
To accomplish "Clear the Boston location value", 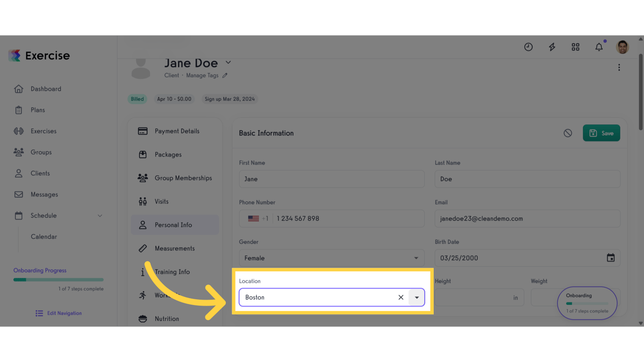I will point(401,297).
